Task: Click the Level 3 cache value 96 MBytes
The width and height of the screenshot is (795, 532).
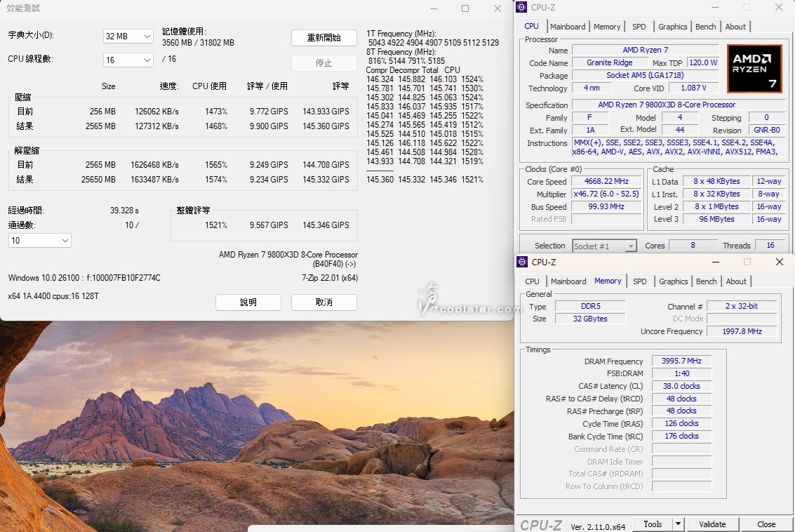Action: click(x=716, y=219)
